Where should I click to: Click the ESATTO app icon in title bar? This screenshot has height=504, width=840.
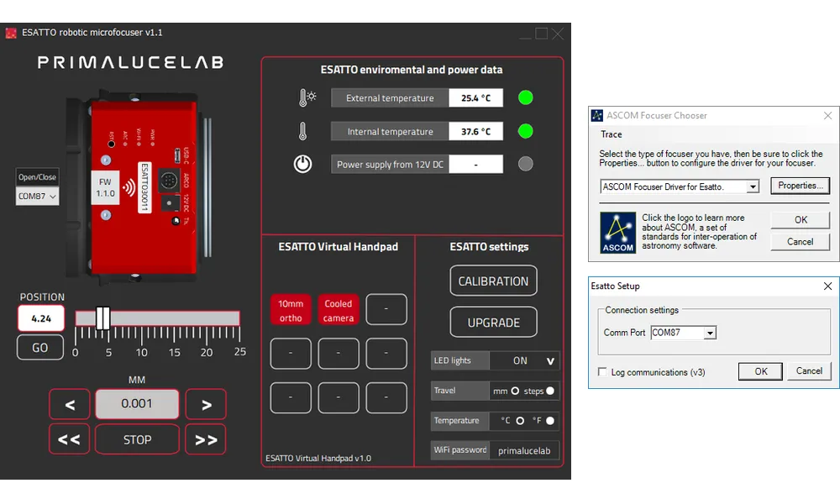tap(11, 34)
